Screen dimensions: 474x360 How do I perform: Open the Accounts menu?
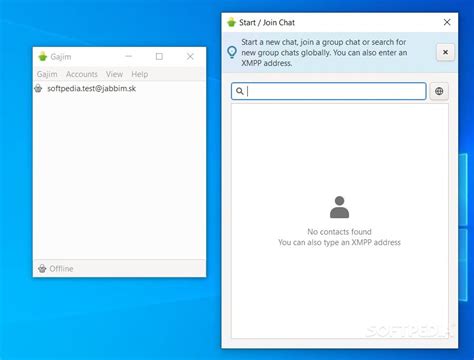(x=82, y=74)
